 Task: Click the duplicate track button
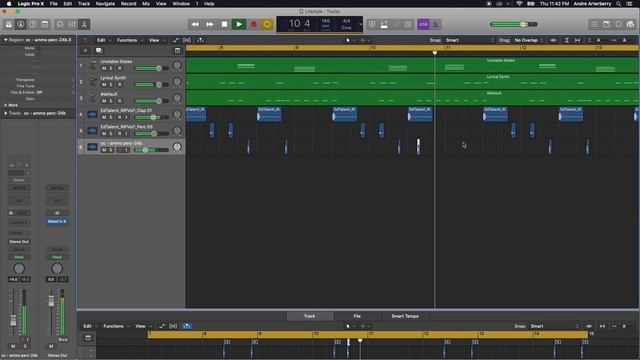(x=99, y=51)
